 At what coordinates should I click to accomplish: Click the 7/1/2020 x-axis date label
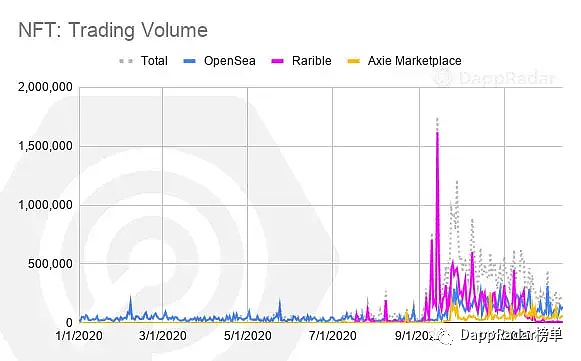click(332, 336)
